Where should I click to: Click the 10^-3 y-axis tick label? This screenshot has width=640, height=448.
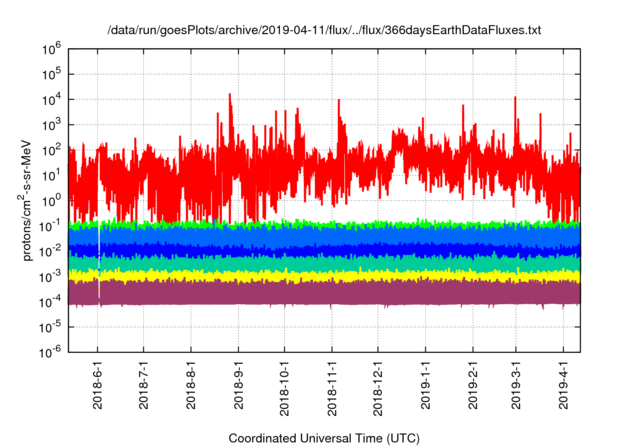(50, 277)
